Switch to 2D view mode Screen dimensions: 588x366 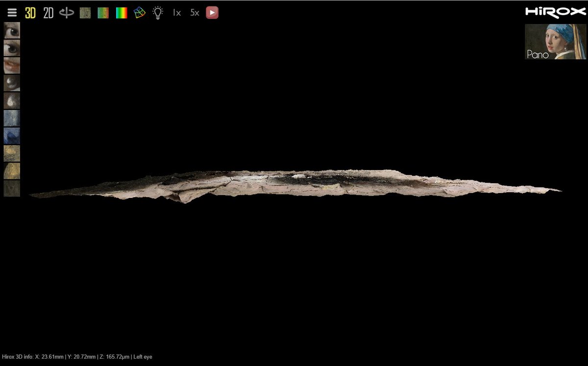click(48, 13)
